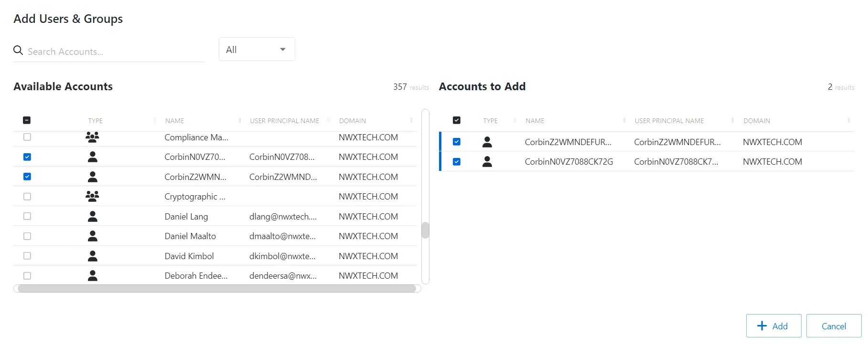868x346 pixels.
Task: Check the Cryptographic ... row checkbox
Action: pos(27,196)
